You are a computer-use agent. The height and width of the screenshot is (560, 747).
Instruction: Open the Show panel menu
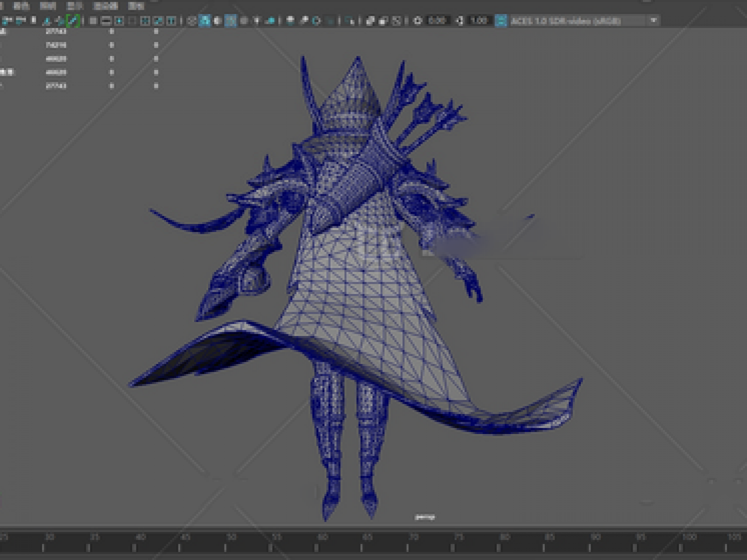coord(75,6)
